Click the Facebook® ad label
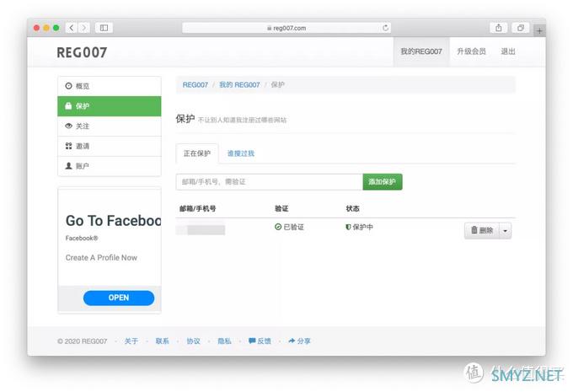 (x=82, y=238)
